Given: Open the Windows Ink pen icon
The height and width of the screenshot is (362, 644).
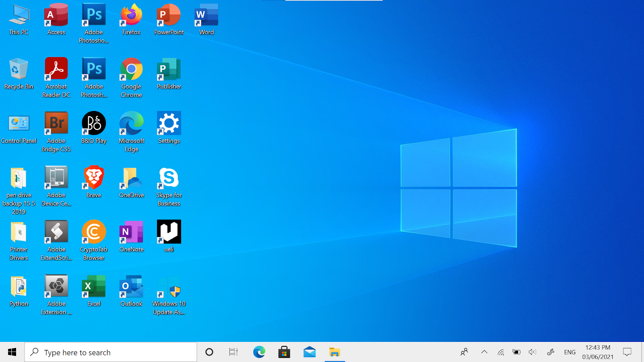Looking at the screenshot, I should click(x=551, y=352).
